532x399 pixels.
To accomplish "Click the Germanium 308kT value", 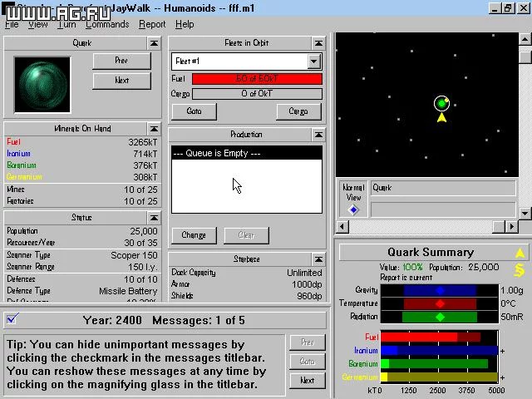I will point(145,177).
